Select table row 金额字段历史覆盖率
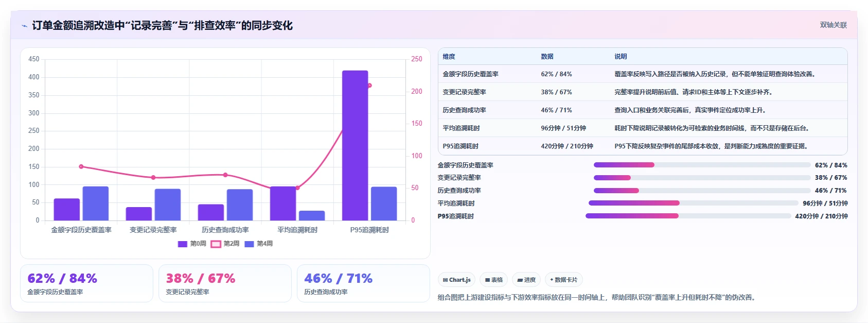This screenshot has width=868, height=323. pos(643,74)
